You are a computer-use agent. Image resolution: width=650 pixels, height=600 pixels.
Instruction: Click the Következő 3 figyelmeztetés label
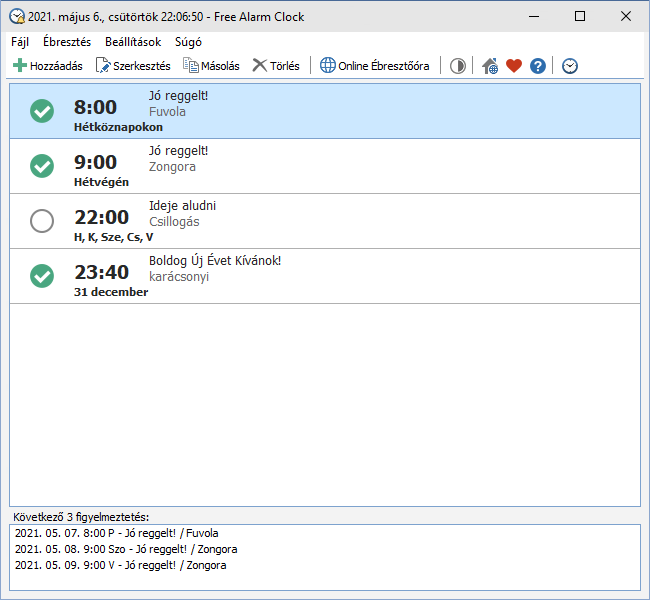tap(81, 517)
